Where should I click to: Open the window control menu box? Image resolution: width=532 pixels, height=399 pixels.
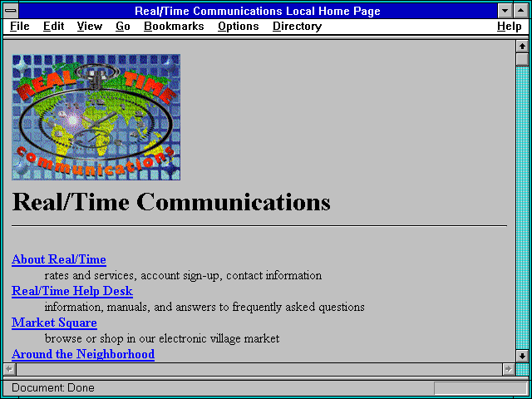[11, 11]
